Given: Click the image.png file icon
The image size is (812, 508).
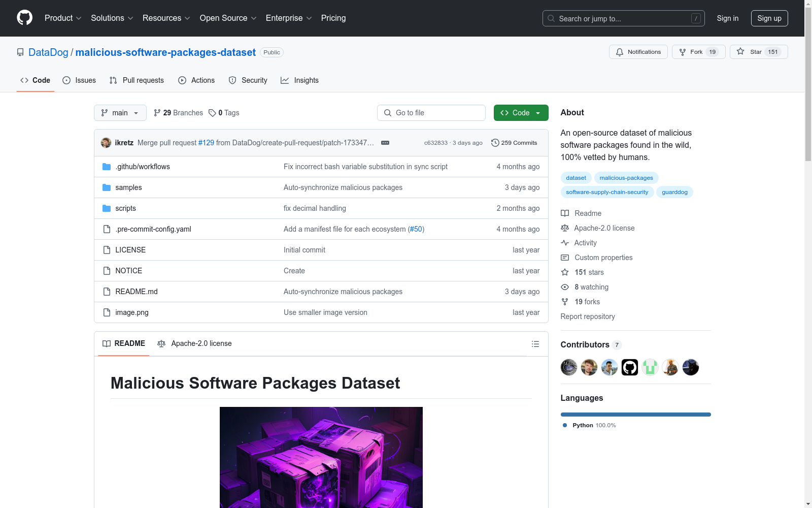Looking at the screenshot, I should pyautogui.click(x=107, y=312).
